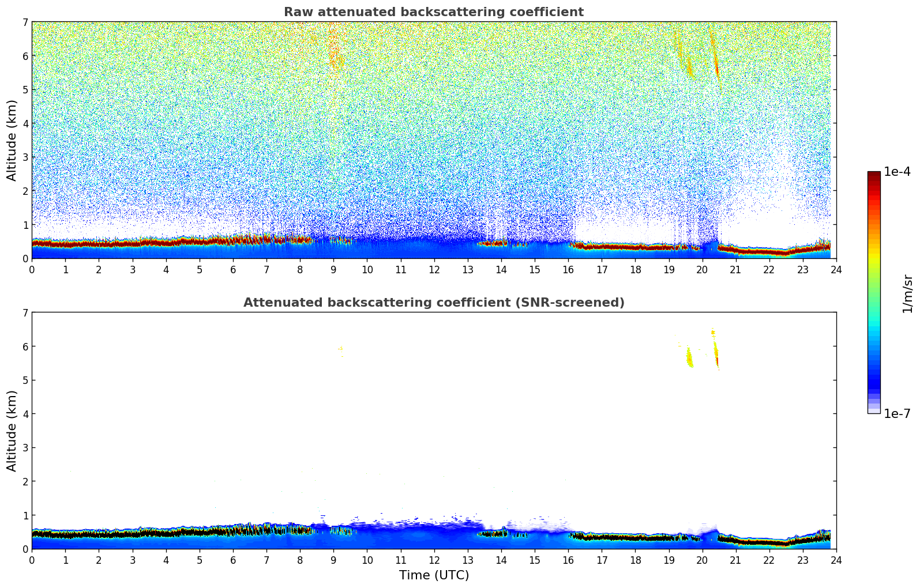Click y-axis tick '1' of the raw plot

pos(25,225)
